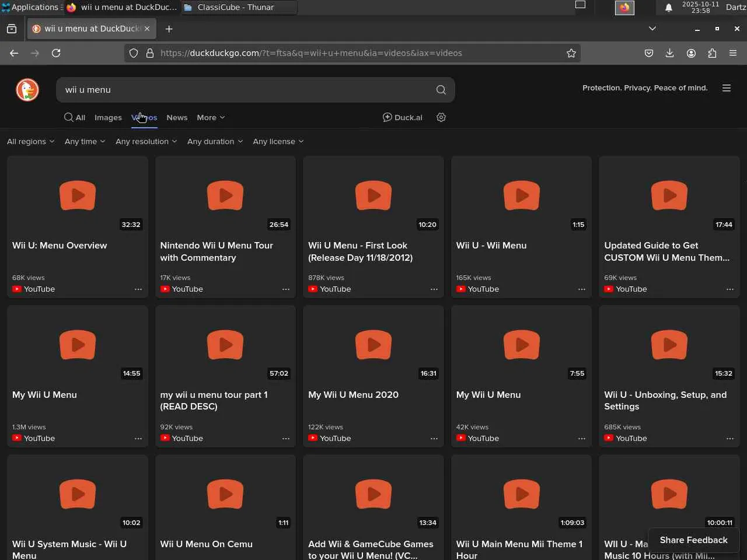Open the My Wii U Menu 2020 title
The height and width of the screenshot is (560, 747).
(x=353, y=395)
